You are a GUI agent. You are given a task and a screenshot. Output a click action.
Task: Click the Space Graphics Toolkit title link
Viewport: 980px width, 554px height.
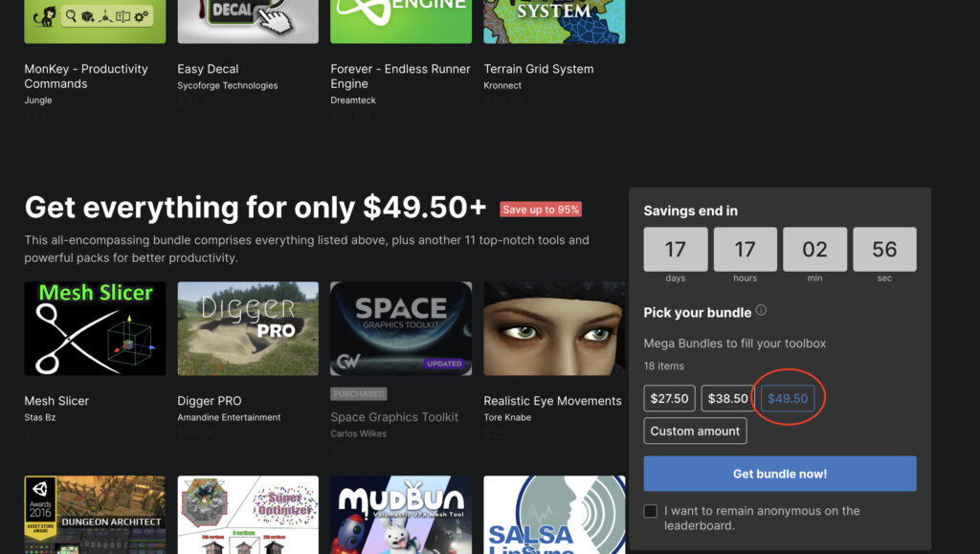(394, 417)
